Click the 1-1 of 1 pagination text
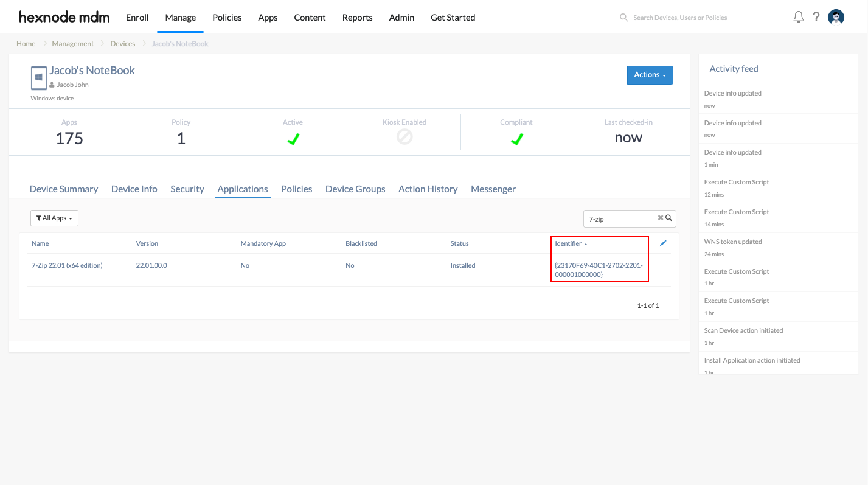This screenshot has width=868, height=485. [648, 305]
